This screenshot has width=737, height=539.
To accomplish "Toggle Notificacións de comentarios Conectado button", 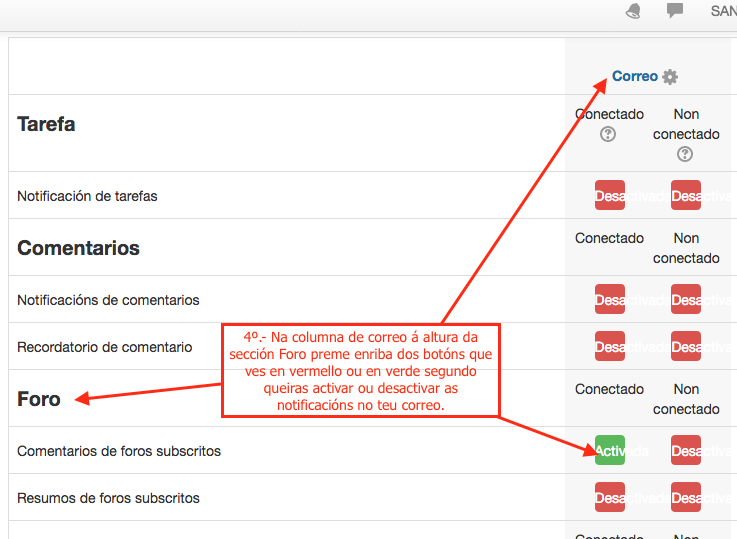I will coord(610,299).
